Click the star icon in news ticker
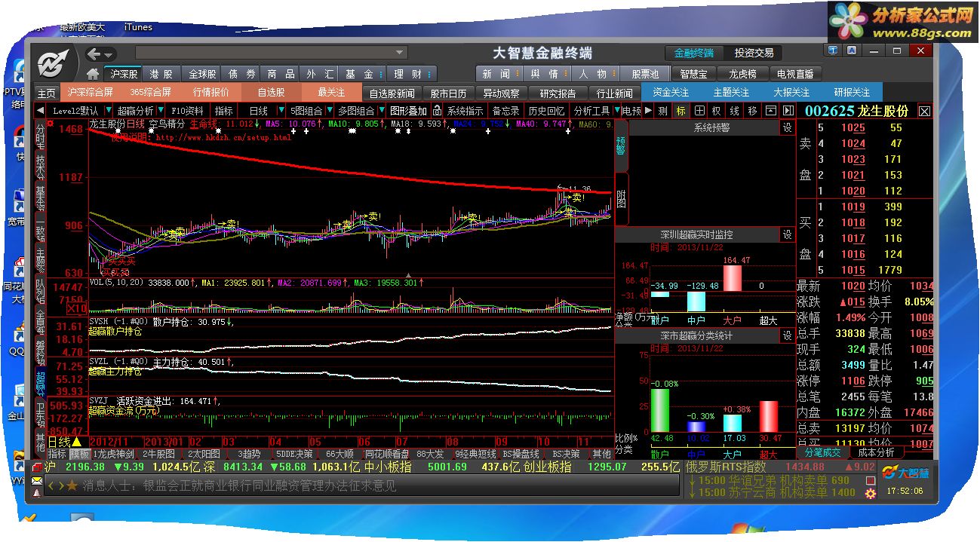The width and height of the screenshot is (980, 542). point(72,486)
